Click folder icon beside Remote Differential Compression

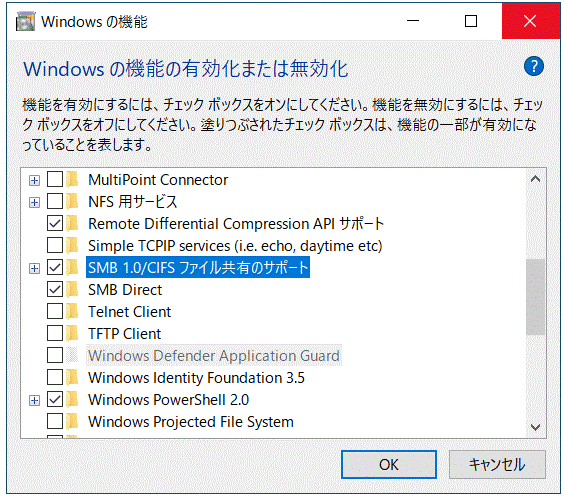click(x=73, y=223)
